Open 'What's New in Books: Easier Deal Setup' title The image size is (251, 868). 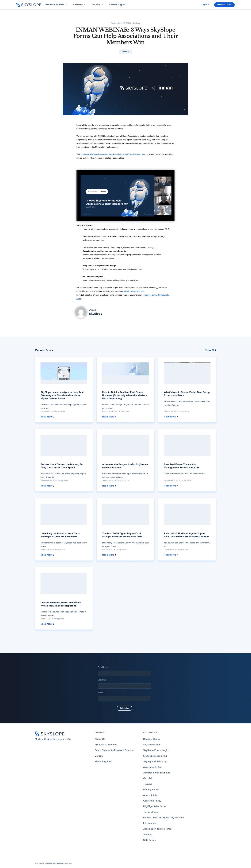pos(187,394)
